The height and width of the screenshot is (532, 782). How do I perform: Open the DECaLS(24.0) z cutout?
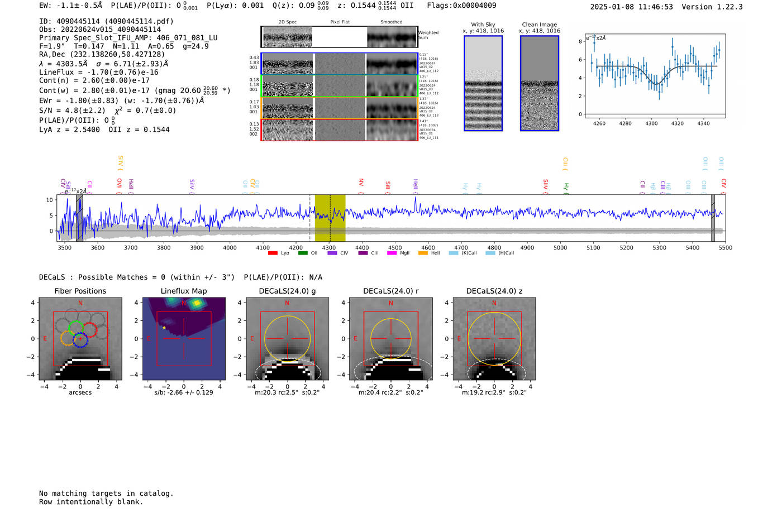pos(494,339)
